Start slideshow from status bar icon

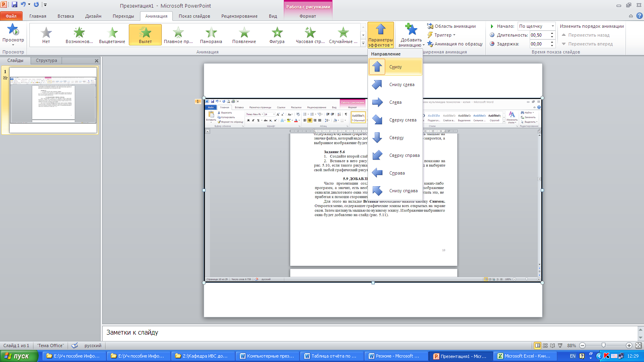[x=560, y=346]
